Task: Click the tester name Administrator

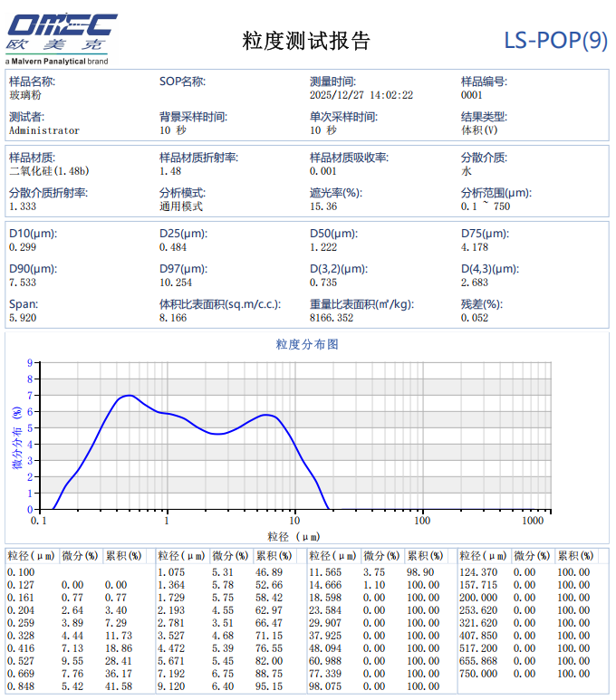Action: point(44,130)
